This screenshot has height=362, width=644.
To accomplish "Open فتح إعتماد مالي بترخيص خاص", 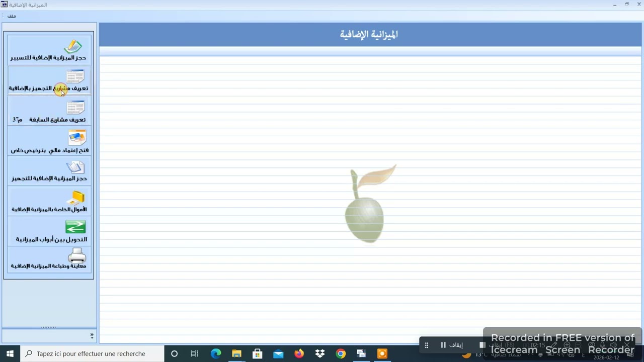I will [49, 142].
